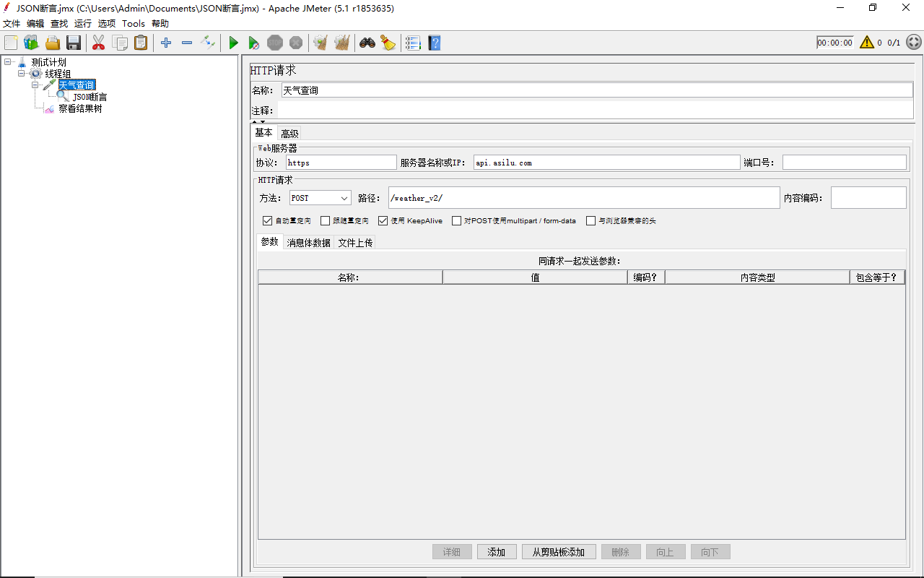Image resolution: width=924 pixels, height=578 pixels.
Task: Click the 向下 button
Action: 710,552
